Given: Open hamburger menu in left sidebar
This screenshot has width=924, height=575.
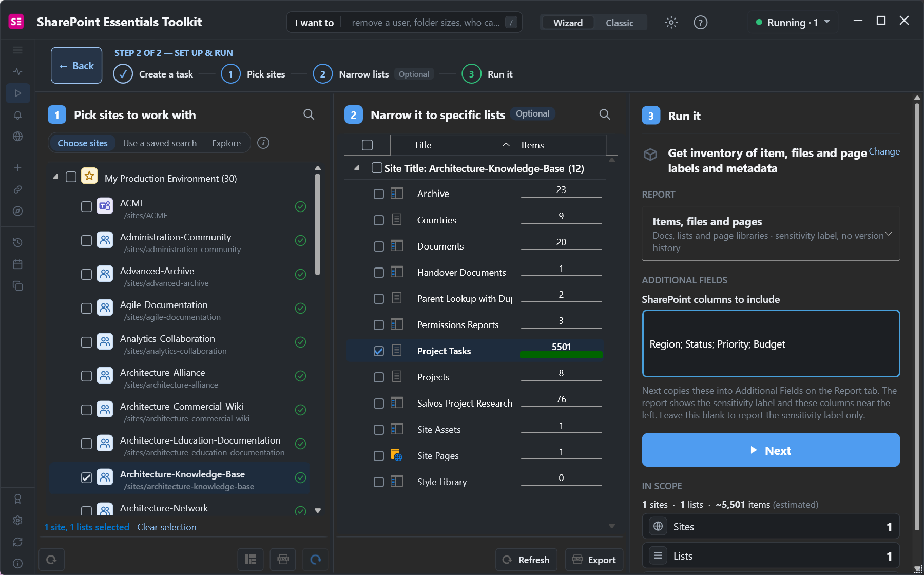Looking at the screenshot, I should click(x=18, y=50).
